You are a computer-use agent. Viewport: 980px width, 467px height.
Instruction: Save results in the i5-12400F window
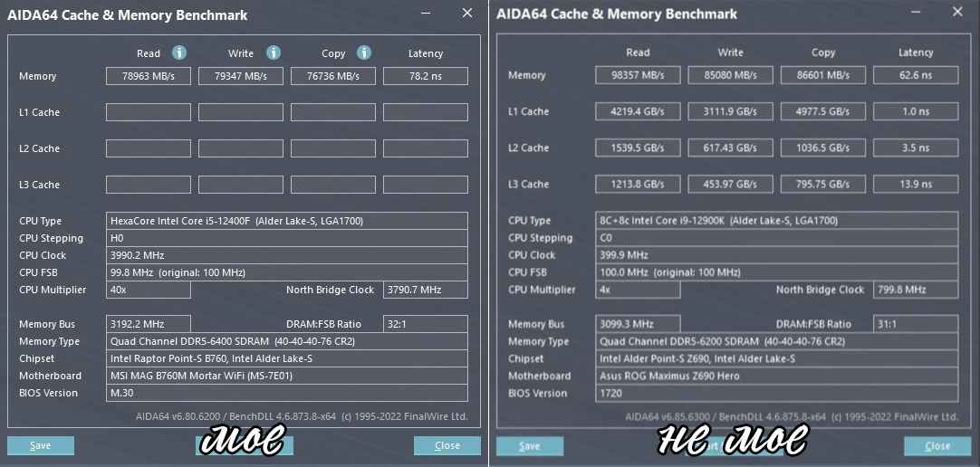(41, 446)
